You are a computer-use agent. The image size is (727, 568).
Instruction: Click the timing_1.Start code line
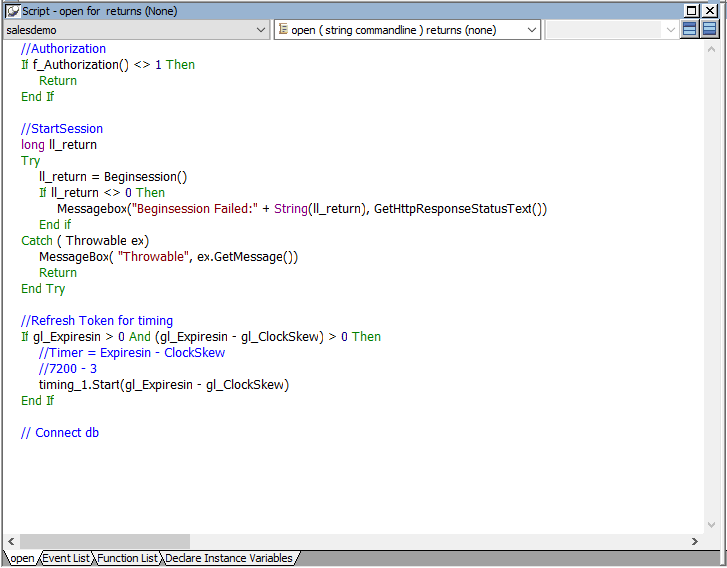tap(163, 385)
